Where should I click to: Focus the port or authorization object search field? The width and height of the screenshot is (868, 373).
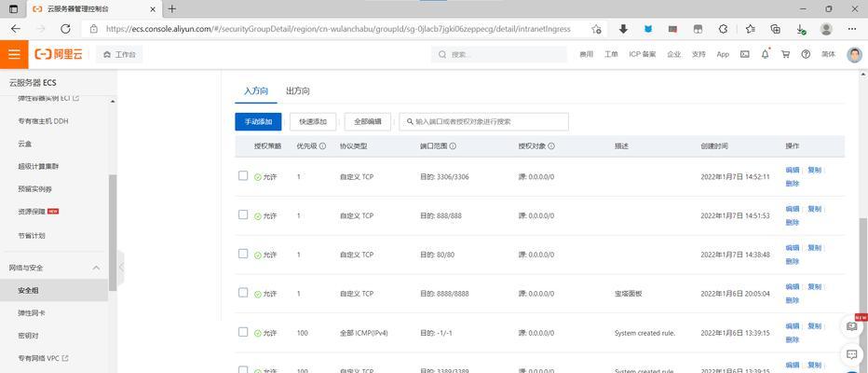click(x=483, y=122)
